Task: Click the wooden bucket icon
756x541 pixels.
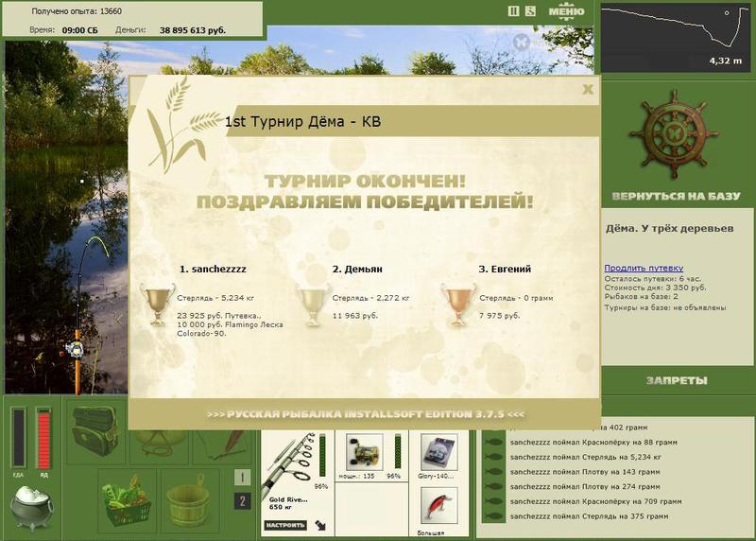Action: (x=188, y=500)
